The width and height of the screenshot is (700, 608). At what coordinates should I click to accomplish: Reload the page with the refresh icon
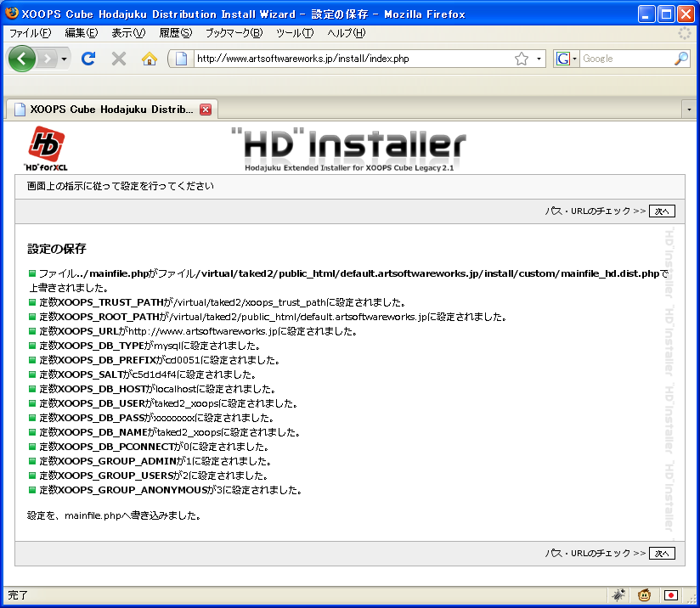(87, 59)
